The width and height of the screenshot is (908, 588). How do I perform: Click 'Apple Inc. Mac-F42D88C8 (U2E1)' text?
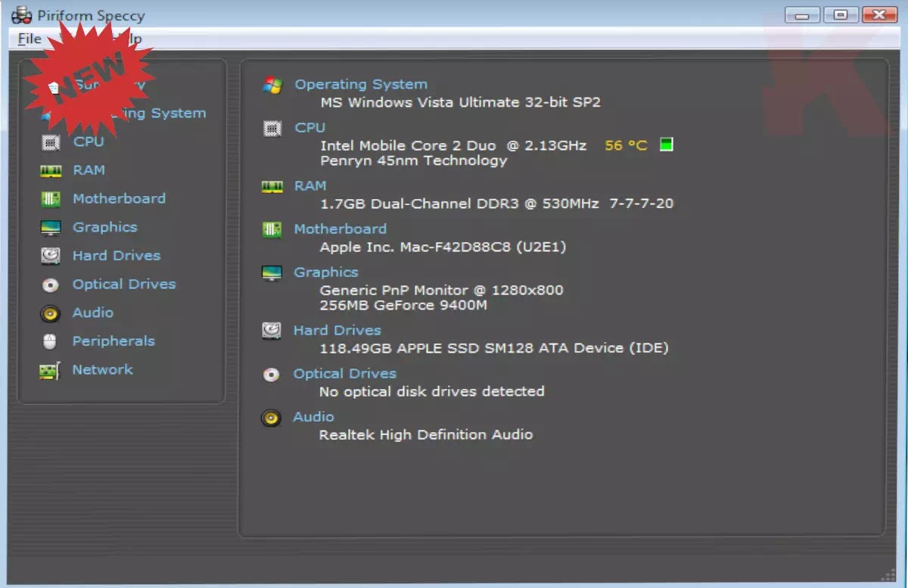coord(443,247)
